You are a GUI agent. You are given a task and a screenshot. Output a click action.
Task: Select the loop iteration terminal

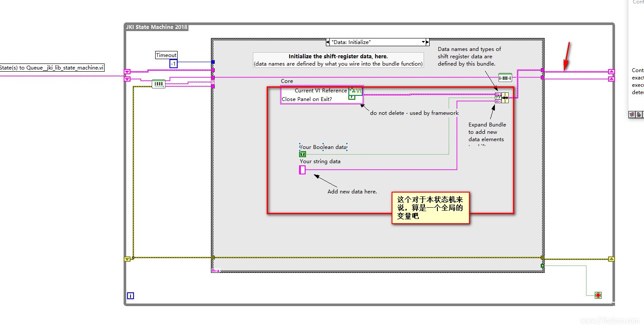click(131, 296)
